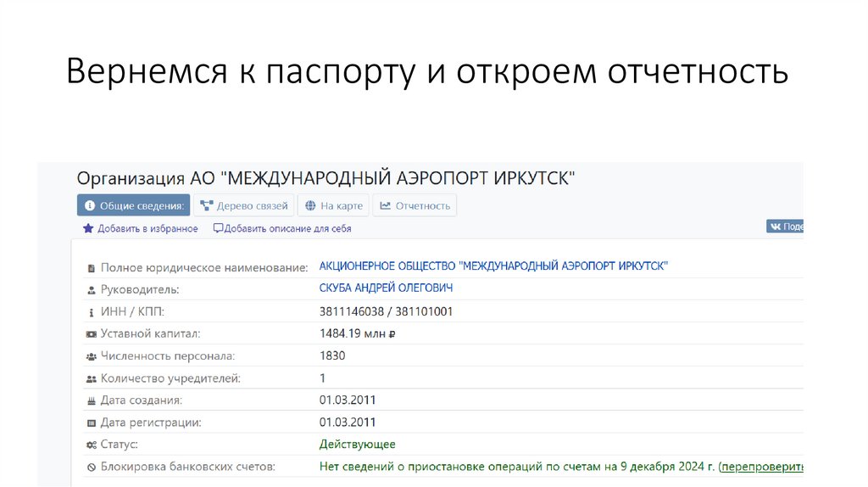Click the star icon for favorites

(88, 228)
